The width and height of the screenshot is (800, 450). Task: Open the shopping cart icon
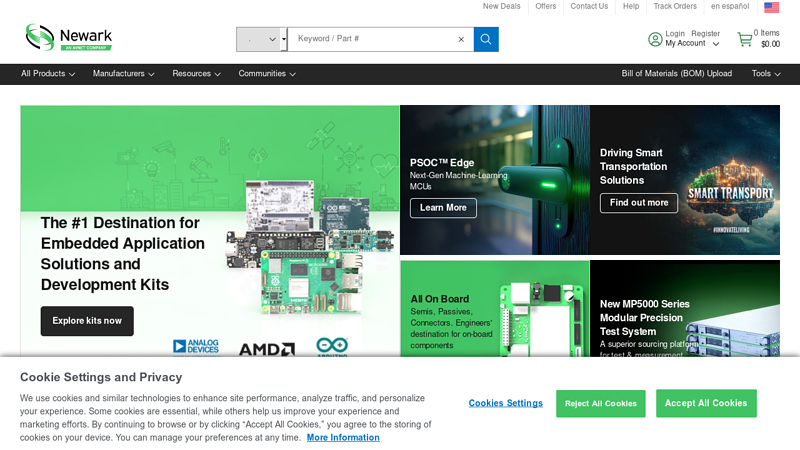pyautogui.click(x=745, y=40)
